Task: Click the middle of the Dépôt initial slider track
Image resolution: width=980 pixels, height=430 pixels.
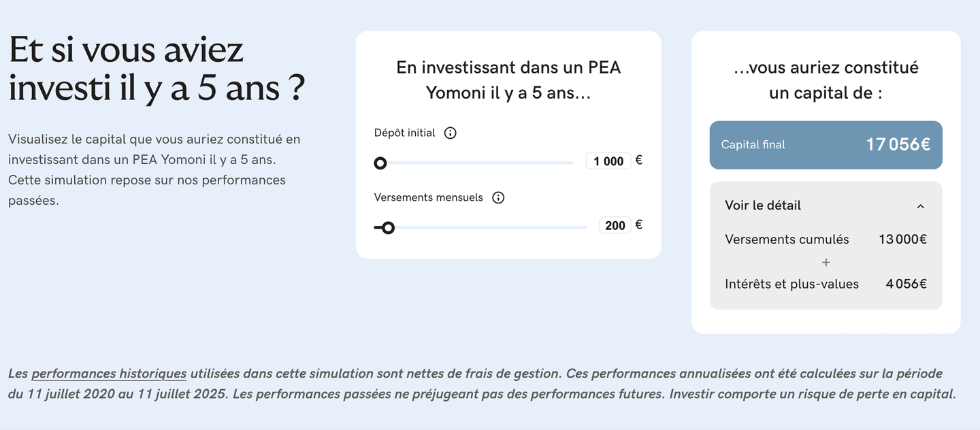Action: (476, 163)
